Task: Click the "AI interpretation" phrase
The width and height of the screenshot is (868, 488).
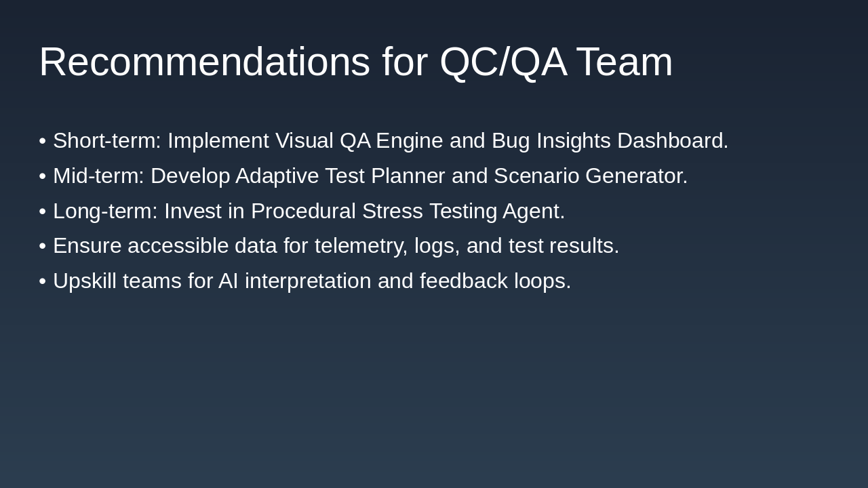Action: tap(294, 281)
